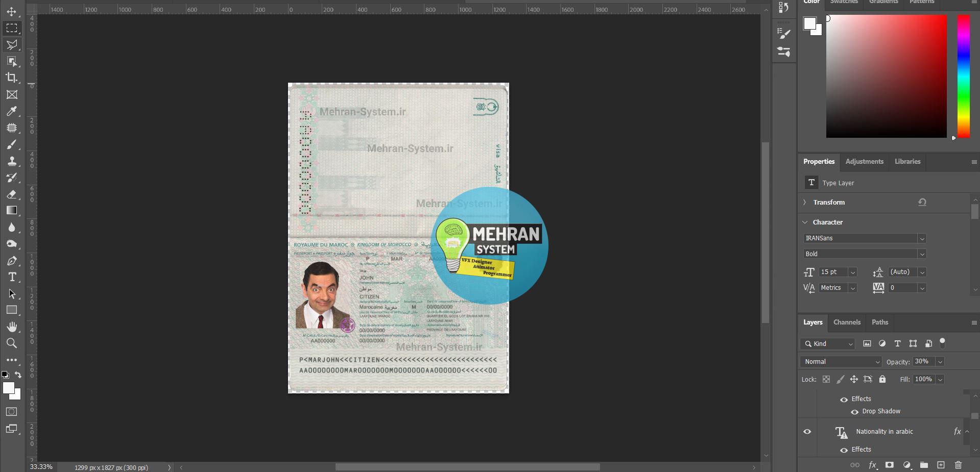Select the Pen tool
Viewport: 980px width, 472px height.
point(11,261)
